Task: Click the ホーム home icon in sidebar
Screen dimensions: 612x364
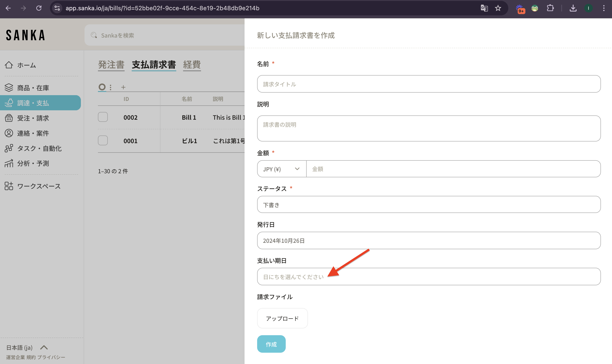Action: (9, 65)
